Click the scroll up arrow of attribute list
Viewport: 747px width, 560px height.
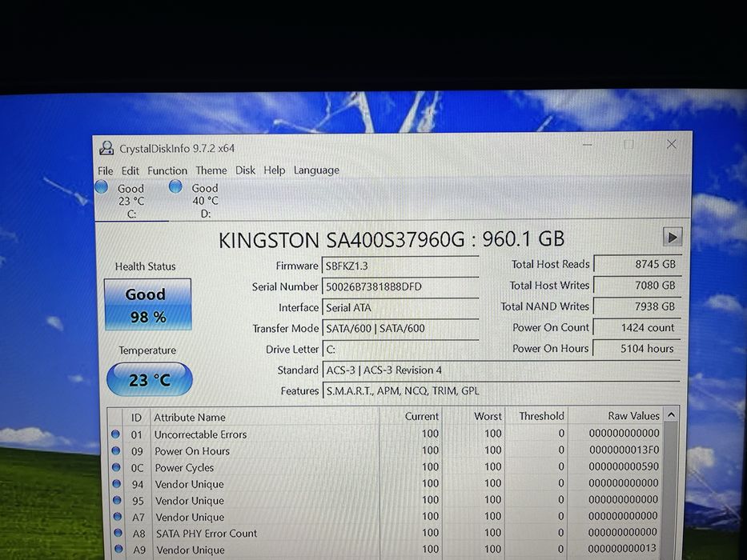(671, 414)
